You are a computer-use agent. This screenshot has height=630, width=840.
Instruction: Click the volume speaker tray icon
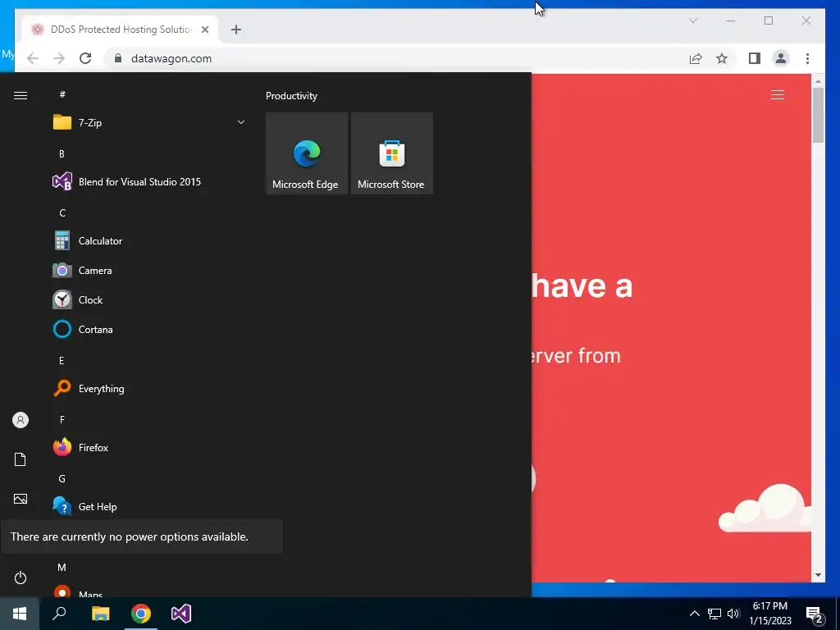pyautogui.click(x=733, y=614)
